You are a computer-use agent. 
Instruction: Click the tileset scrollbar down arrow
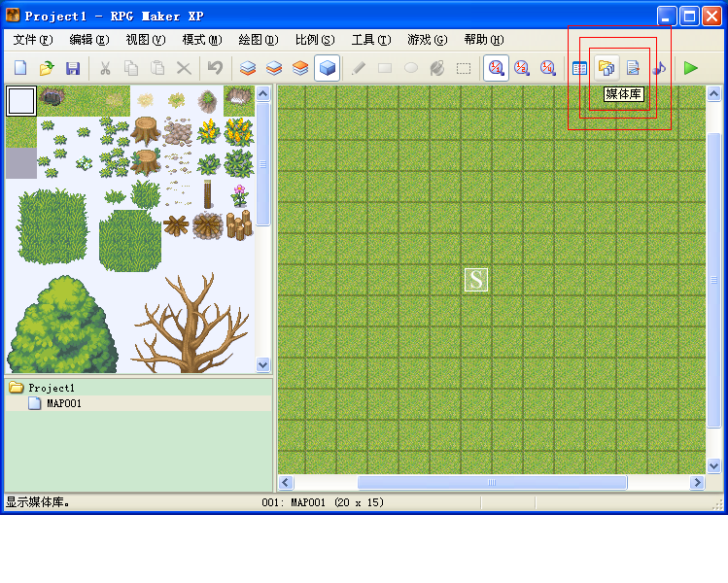[x=262, y=364]
